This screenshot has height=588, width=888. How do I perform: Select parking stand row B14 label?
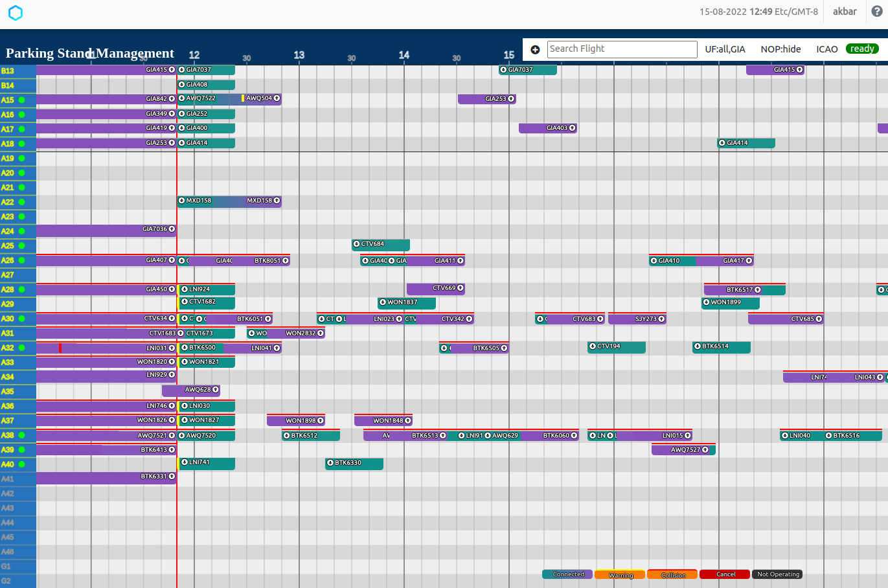tap(8, 85)
